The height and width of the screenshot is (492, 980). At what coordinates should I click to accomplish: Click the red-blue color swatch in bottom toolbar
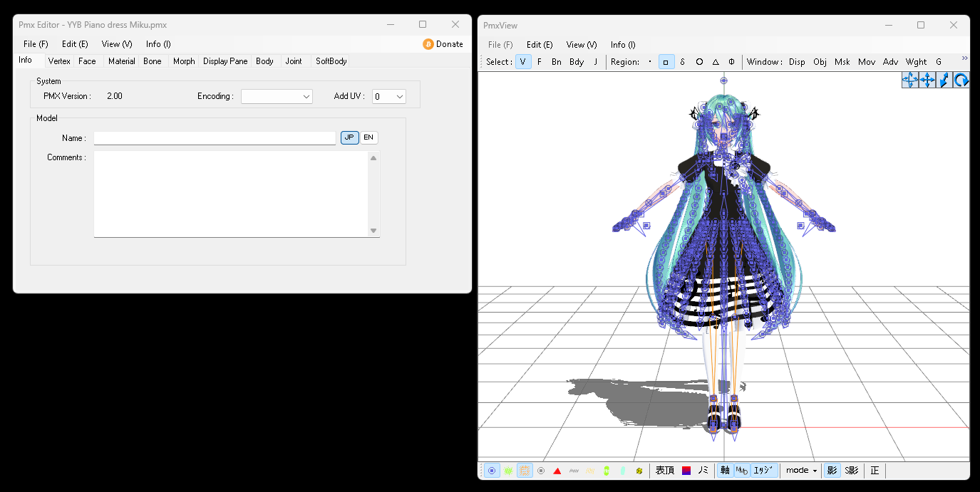pos(686,471)
